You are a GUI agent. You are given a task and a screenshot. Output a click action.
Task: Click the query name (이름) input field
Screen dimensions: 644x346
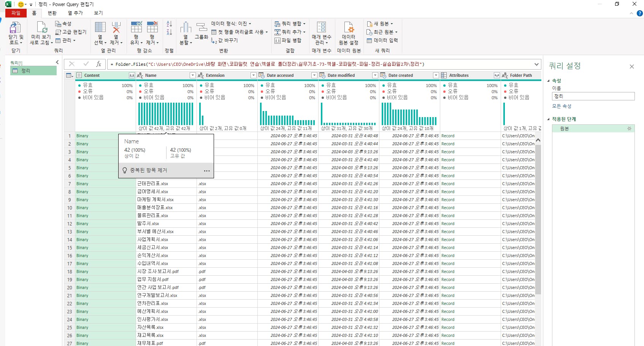[x=593, y=96]
